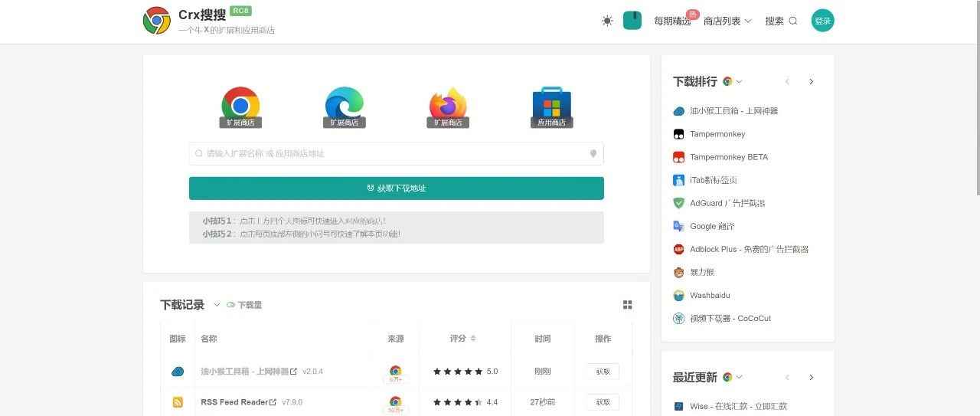980x416 pixels.
Task: Click the RSS Feed Reader orange icon
Action: pos(178,402)
